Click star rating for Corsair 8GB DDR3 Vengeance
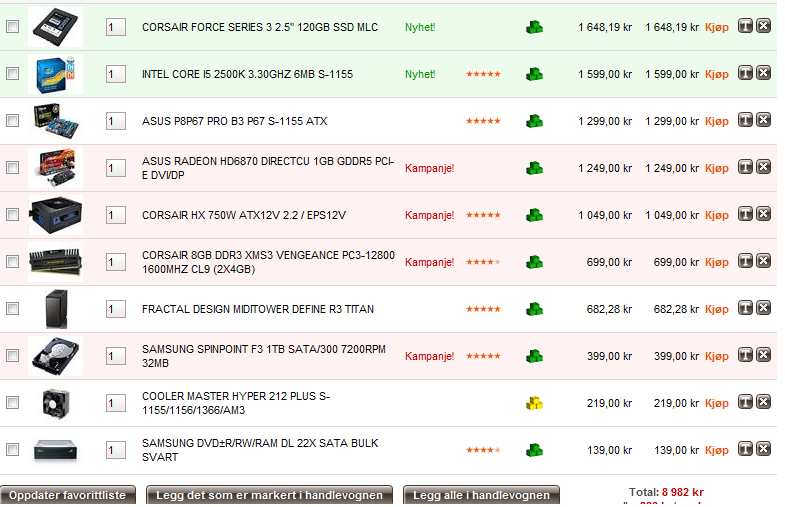The width and height of the screenshot is (785, 507). point(483,262)
